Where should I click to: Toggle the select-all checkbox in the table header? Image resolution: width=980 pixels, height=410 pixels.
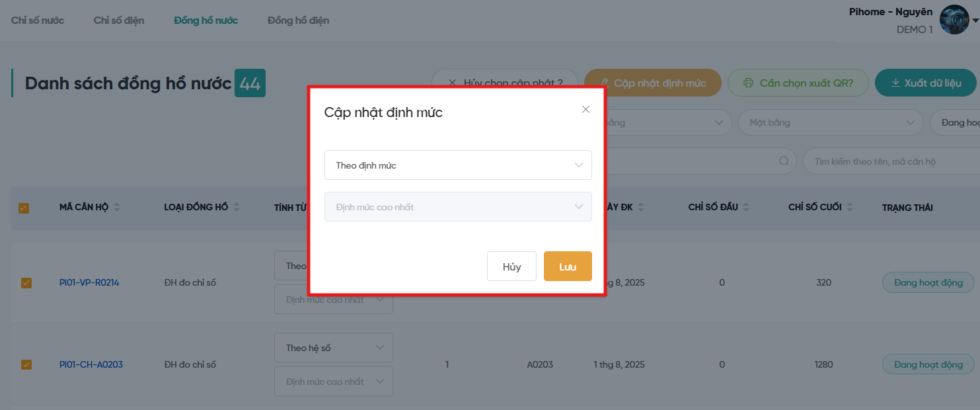(24, 208)
